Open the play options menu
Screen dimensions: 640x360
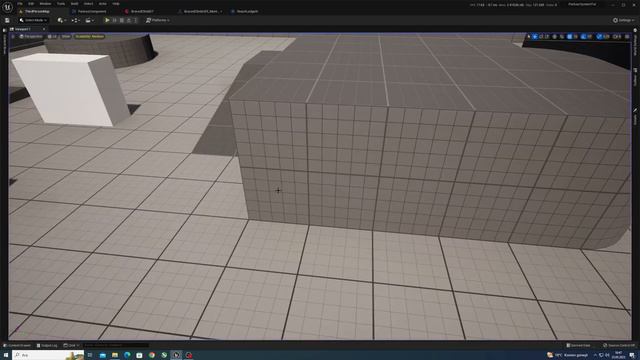click(136, 20)
